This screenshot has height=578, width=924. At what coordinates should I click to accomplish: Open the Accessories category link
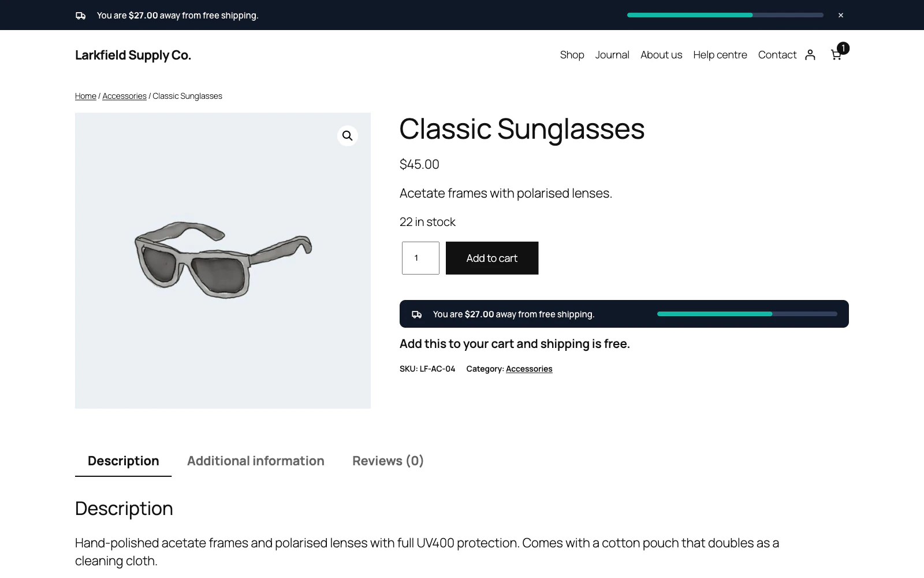coord(529,369)
